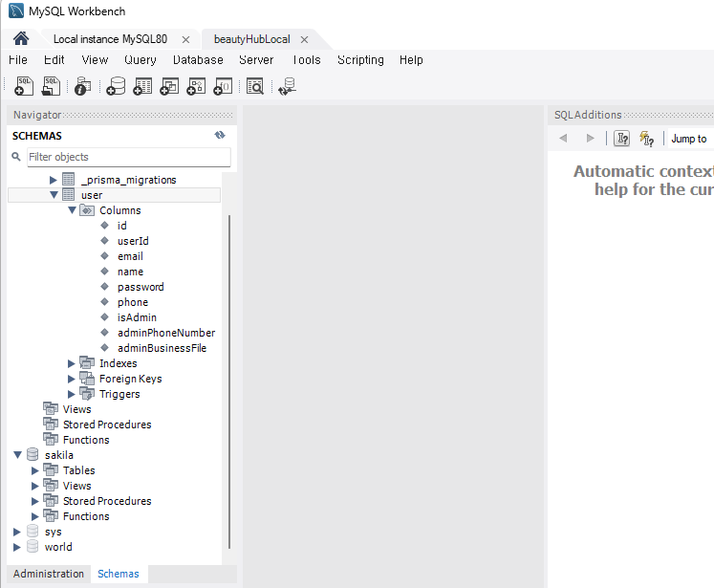Viewport: 714px width, 588px height.
Task: Switch to Local instance MySQL80 tab
Action: point(110,39)
